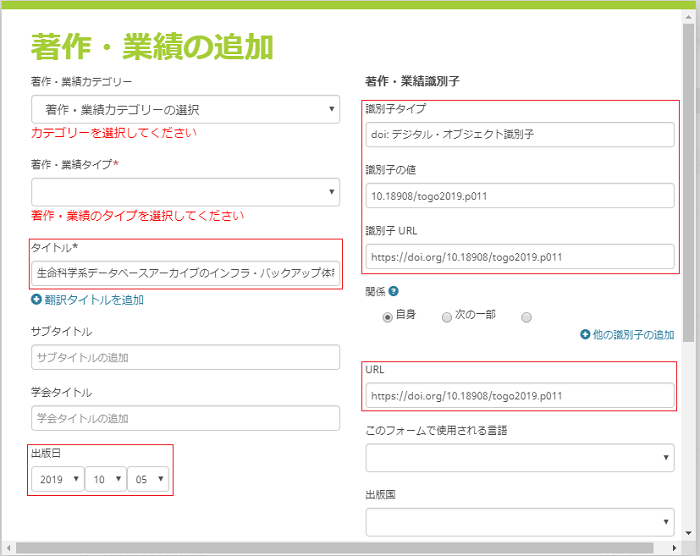700x556 pixels.
Task: Select the unlabeled third relationship radio button
Action: click(x=526, y=316)
